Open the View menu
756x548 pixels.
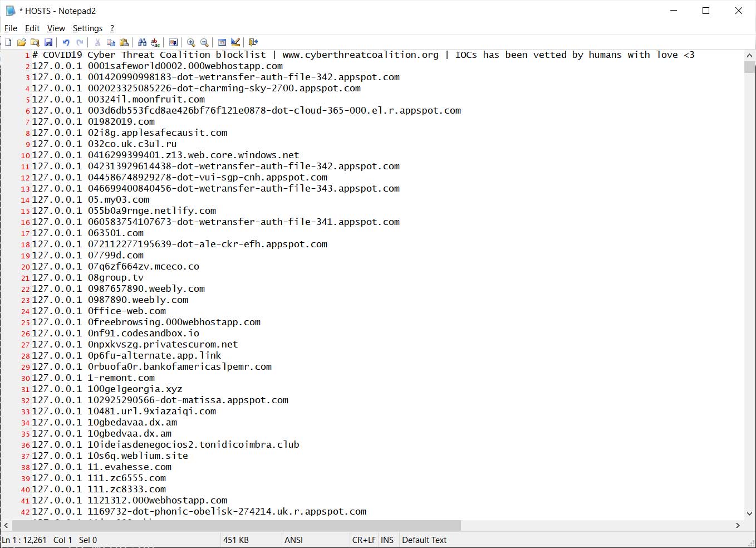coord(56,28)
